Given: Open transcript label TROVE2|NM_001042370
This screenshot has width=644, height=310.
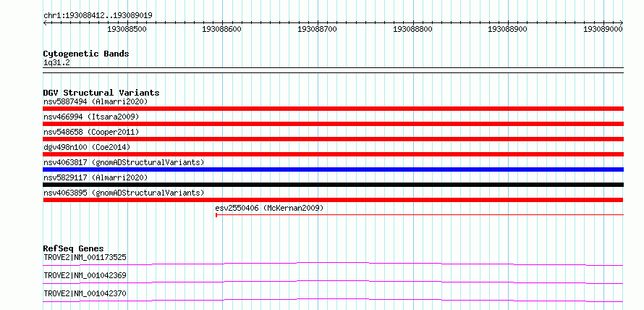Looking at the screenshot, I should [85, 293].
